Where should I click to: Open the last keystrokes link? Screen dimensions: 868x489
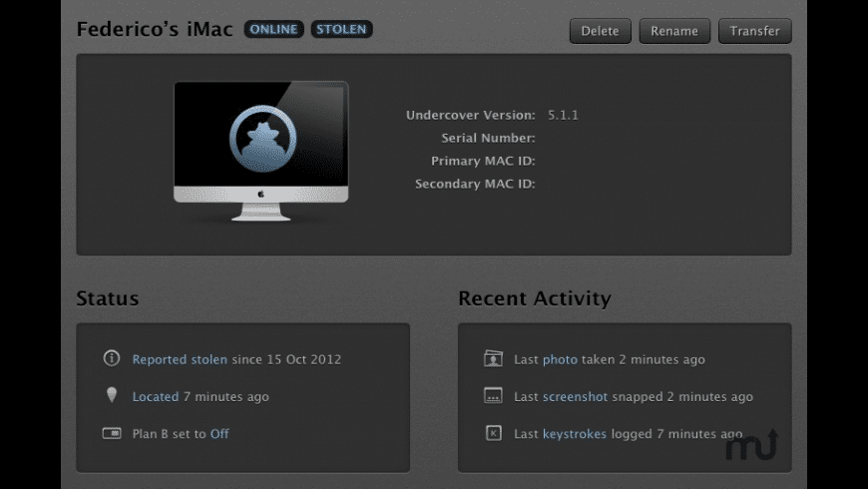tap(574, 434)
